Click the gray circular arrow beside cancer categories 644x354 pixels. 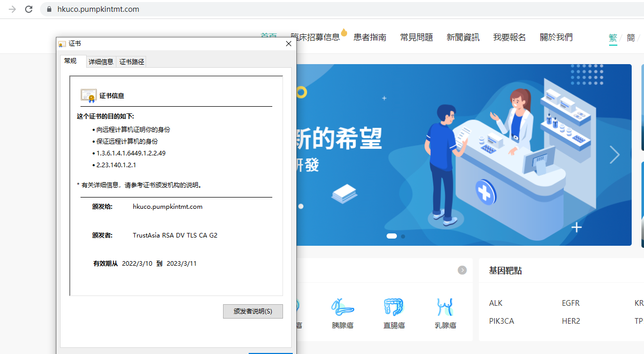click(462, 270)
